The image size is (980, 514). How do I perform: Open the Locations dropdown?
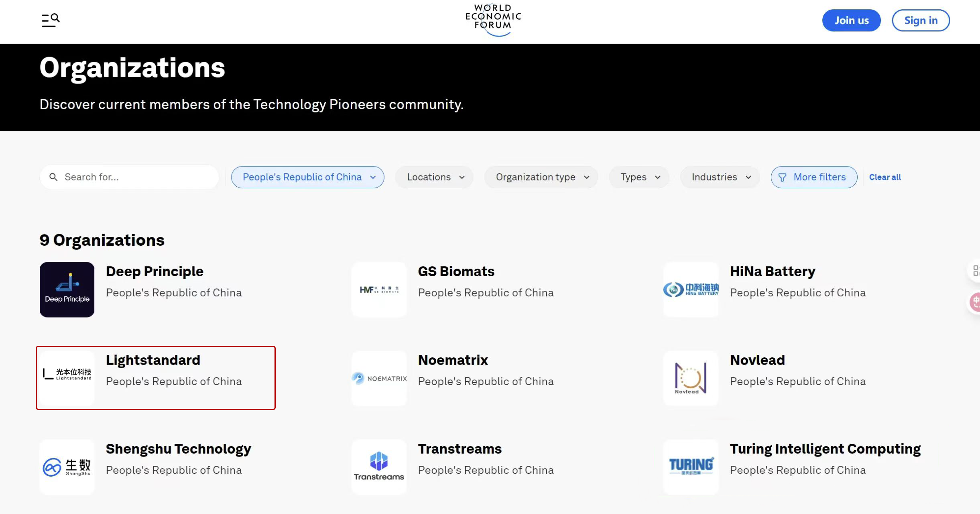tap(435, 177)
